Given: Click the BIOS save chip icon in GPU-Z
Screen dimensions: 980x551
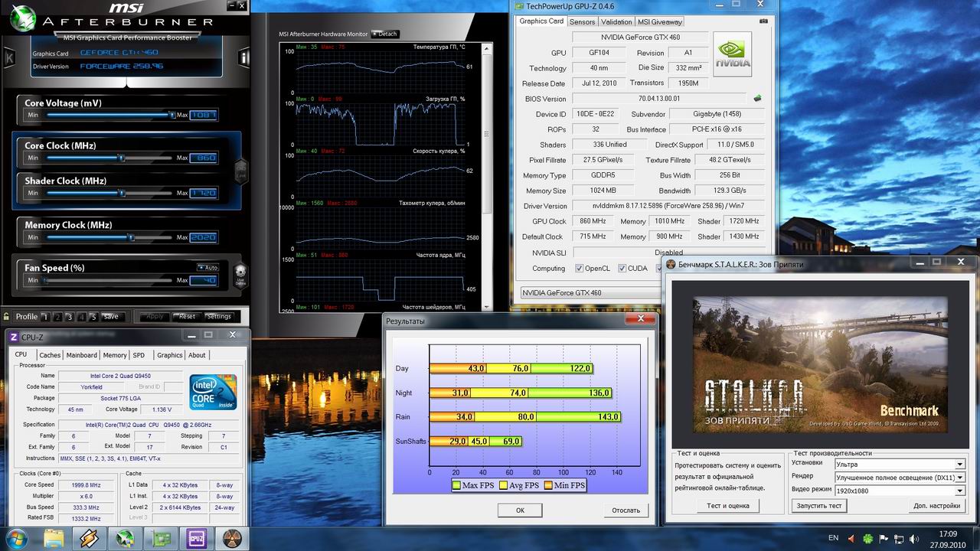Looking at the screenshot, I should click(757, 98).
